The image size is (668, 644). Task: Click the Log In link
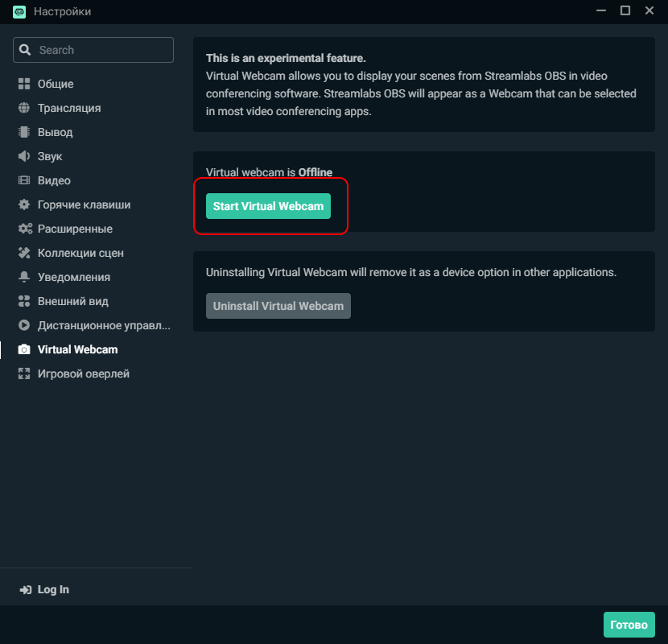tap(53, 590)
